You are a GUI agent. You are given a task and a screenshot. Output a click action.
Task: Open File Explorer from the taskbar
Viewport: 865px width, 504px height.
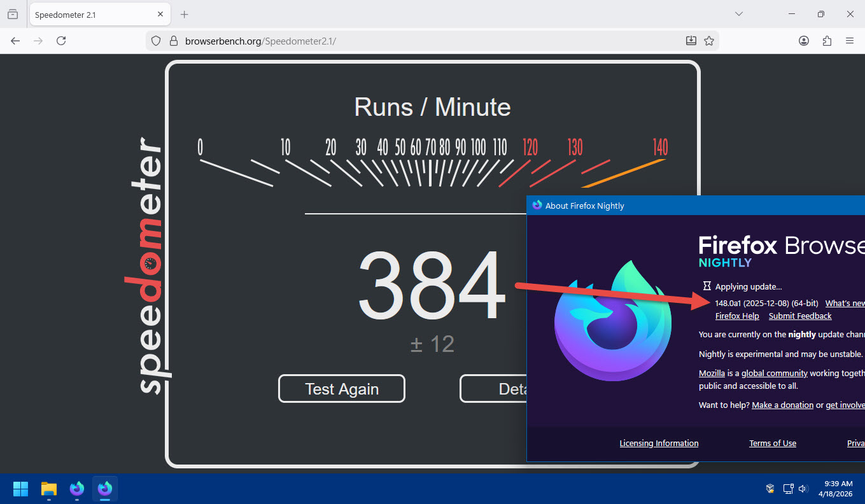(49, 489)
